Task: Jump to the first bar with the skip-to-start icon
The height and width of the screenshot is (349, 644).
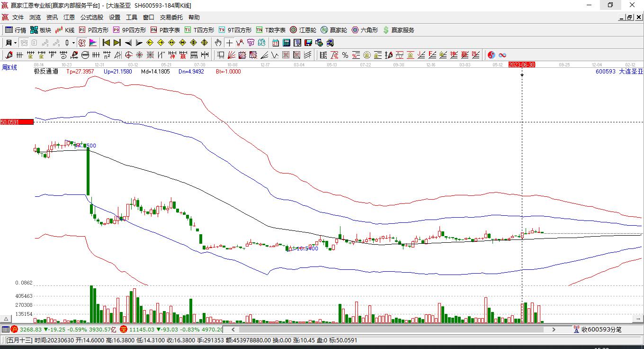Action: pos(106,43)
